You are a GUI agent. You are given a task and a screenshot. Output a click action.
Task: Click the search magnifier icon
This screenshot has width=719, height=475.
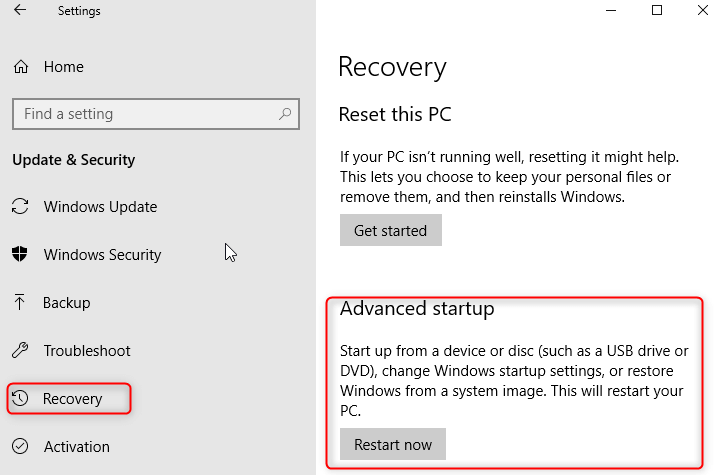click(x=286, y=114)
